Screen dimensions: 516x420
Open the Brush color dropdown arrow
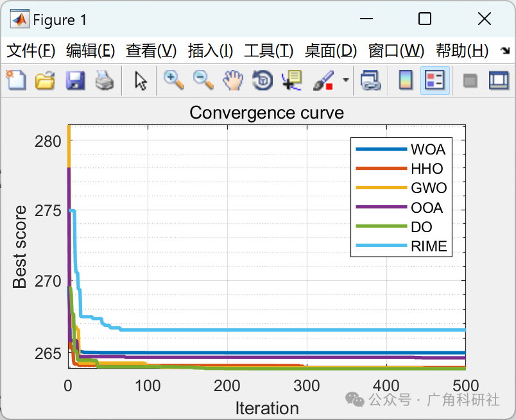[x=345, y=80]
